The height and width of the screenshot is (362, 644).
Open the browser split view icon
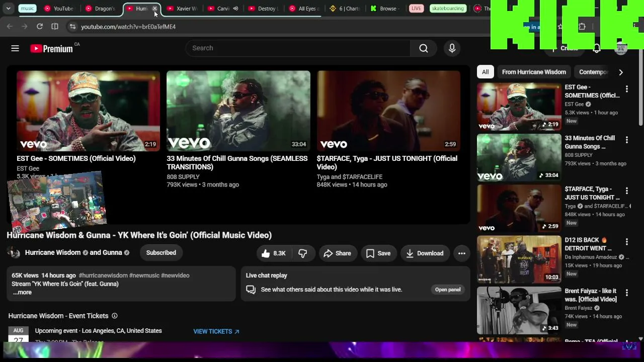[55, 27]
